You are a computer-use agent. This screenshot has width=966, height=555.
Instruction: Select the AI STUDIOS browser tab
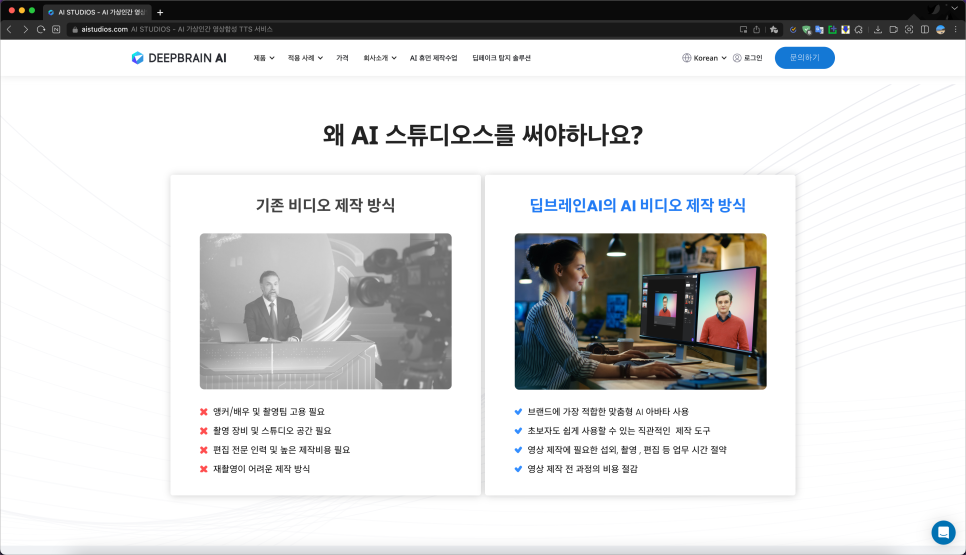97,12
